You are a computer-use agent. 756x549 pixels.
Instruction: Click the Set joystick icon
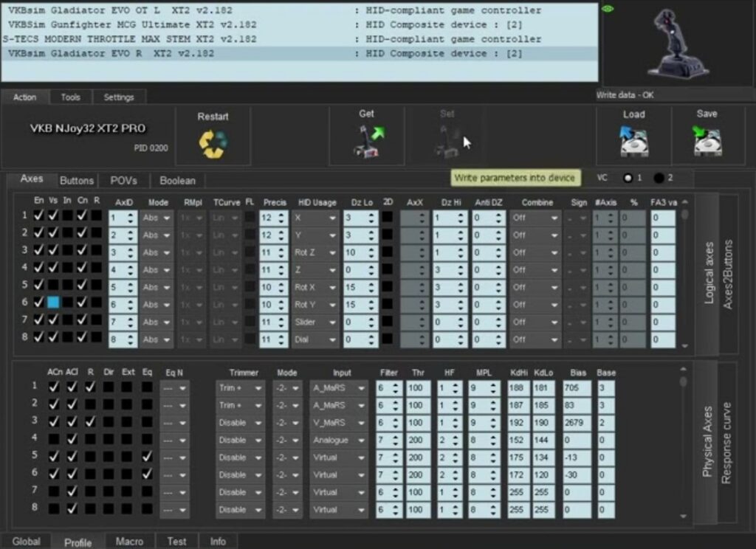click(447, 141)
